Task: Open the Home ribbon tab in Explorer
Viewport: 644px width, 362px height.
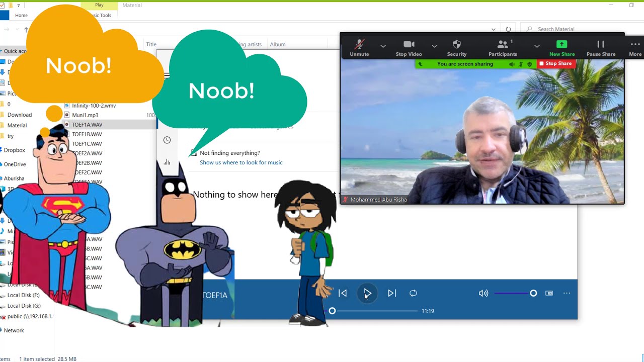Action: 21,16
